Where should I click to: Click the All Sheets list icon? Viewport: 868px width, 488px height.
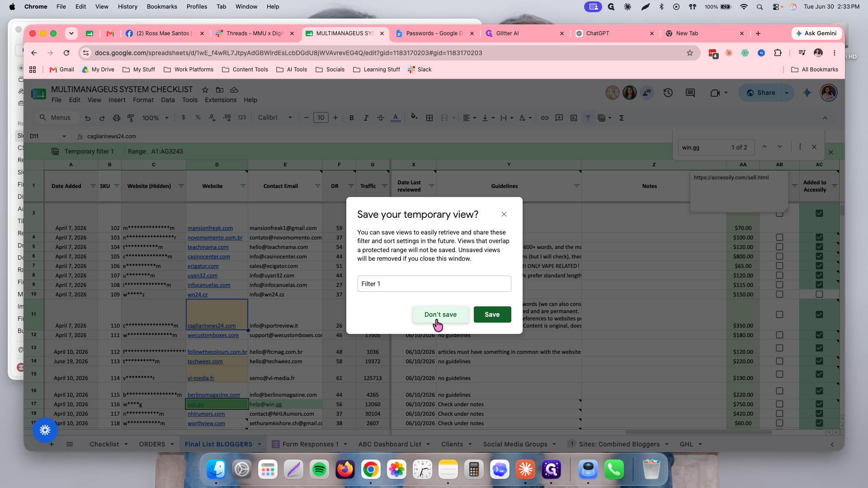click(70, 444)
